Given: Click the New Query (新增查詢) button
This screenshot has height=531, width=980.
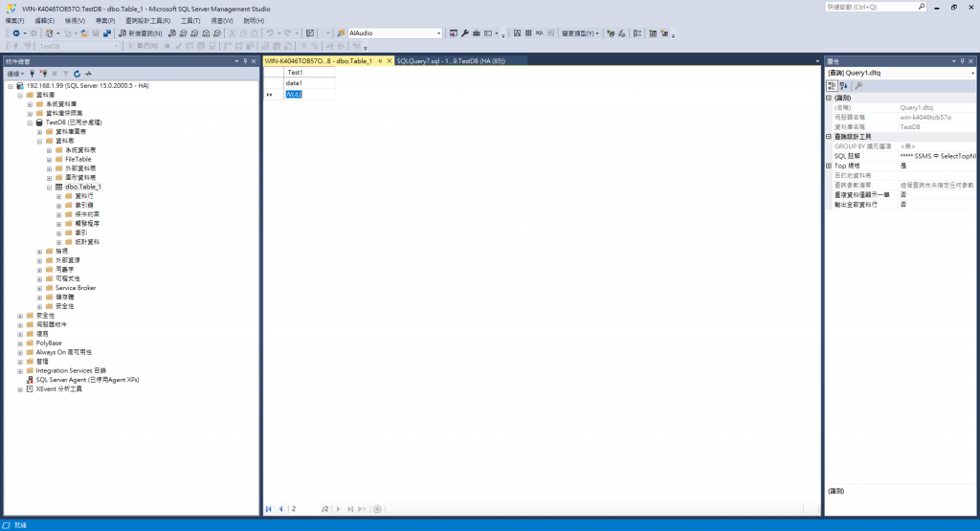Looking at the screenshot, I should (141, 33).
